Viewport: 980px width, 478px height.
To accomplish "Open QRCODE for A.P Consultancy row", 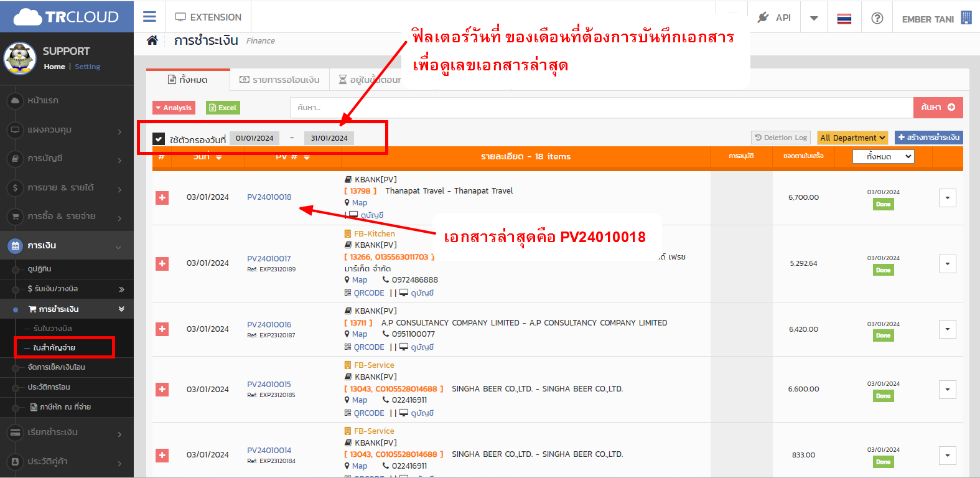I will (x=365, y=347).
